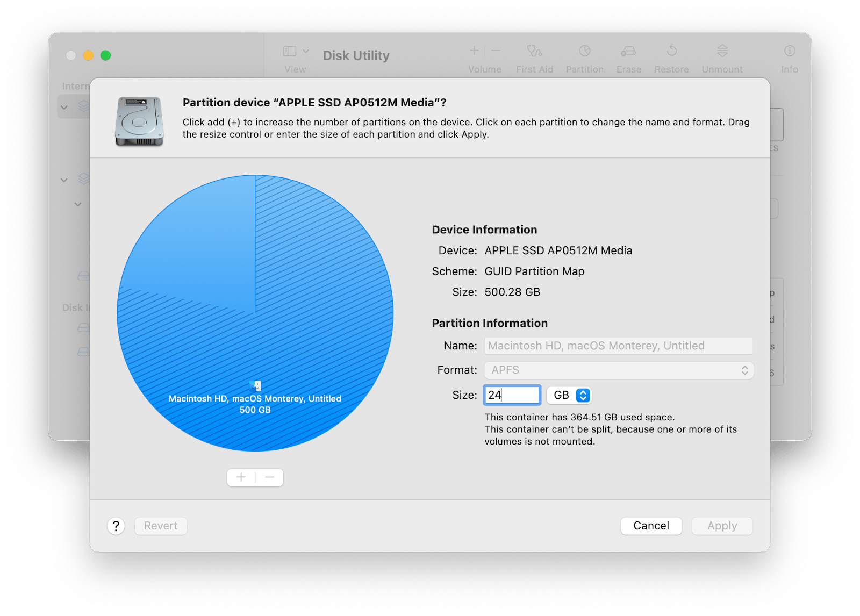Click the Erase toolbar icon
The image size is (860, 616).
pos(628,51)
